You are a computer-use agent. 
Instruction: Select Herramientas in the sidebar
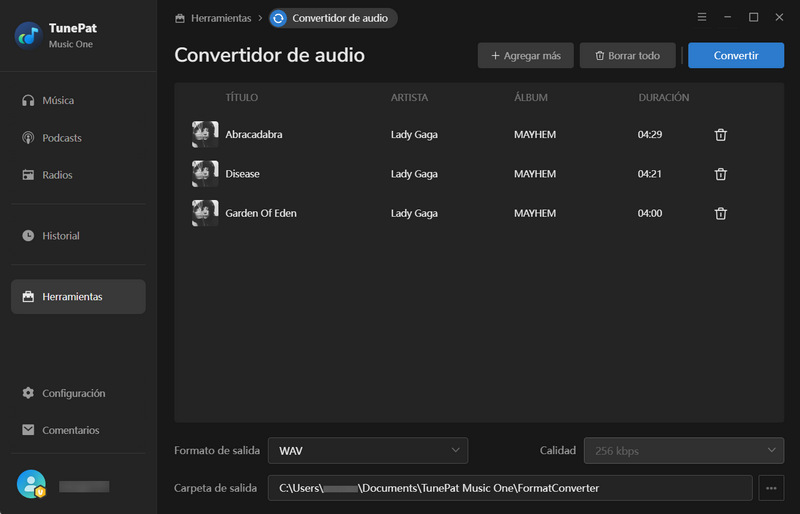[x=78, y=297]
